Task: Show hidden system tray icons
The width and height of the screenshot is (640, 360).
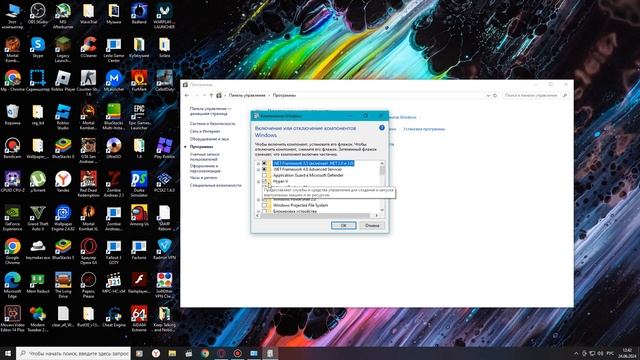Action: click(x=576, y=353)
